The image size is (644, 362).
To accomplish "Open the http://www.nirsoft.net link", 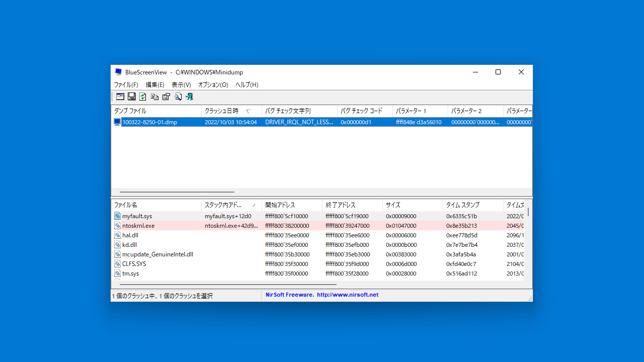I will [x=348, y=295].
